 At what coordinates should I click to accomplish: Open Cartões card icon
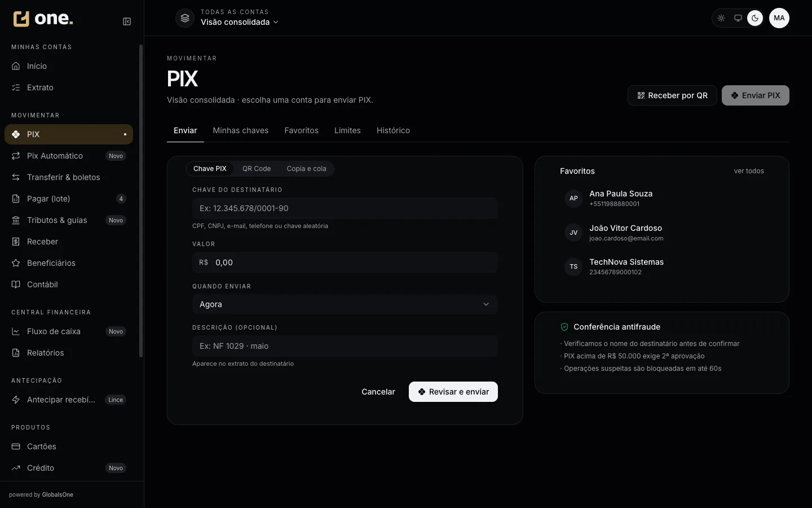coord(16,446)
